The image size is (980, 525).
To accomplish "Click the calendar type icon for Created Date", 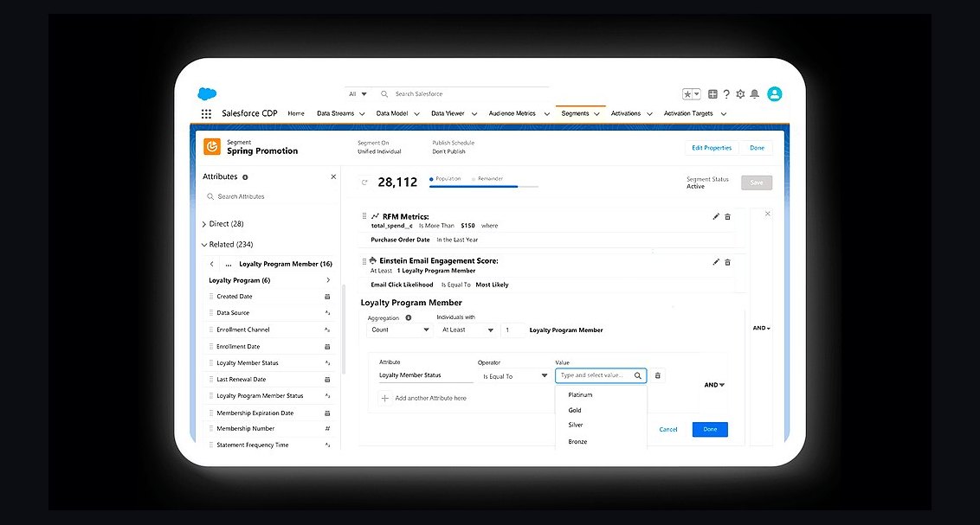I will [x=327, y=297].
